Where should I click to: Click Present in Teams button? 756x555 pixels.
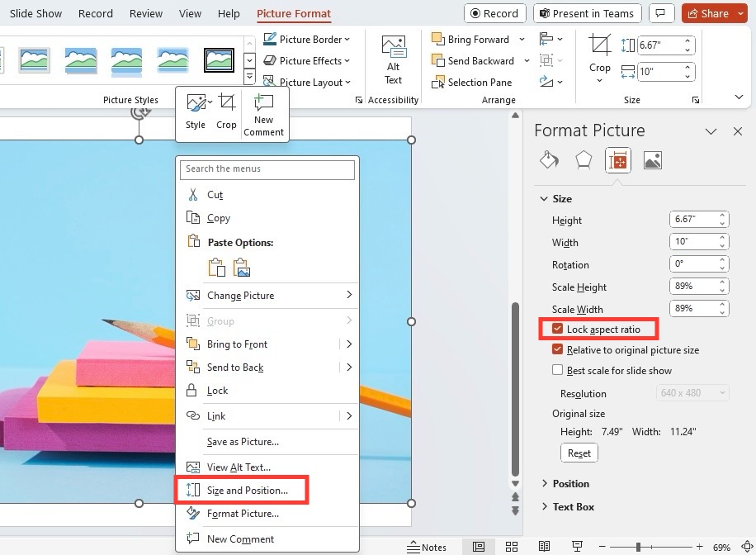588,13
